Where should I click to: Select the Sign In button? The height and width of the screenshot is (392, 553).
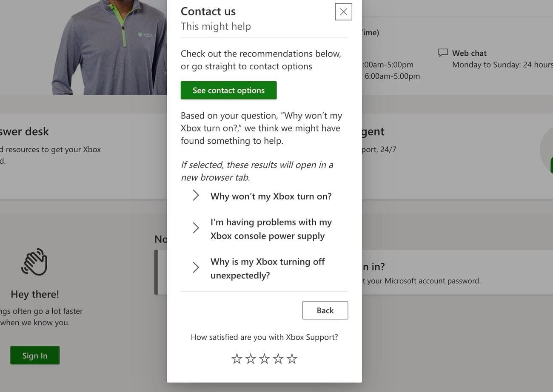35,355
